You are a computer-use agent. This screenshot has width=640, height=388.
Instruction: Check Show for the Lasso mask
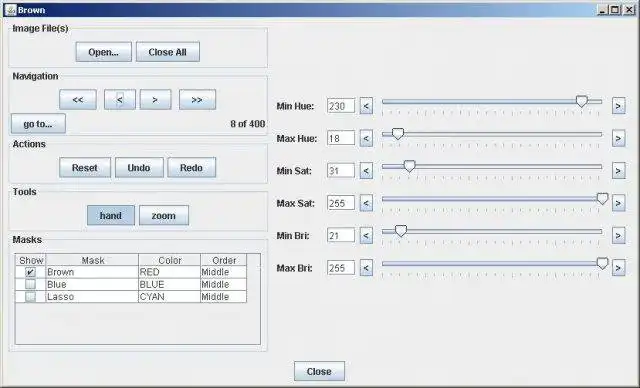30,297
